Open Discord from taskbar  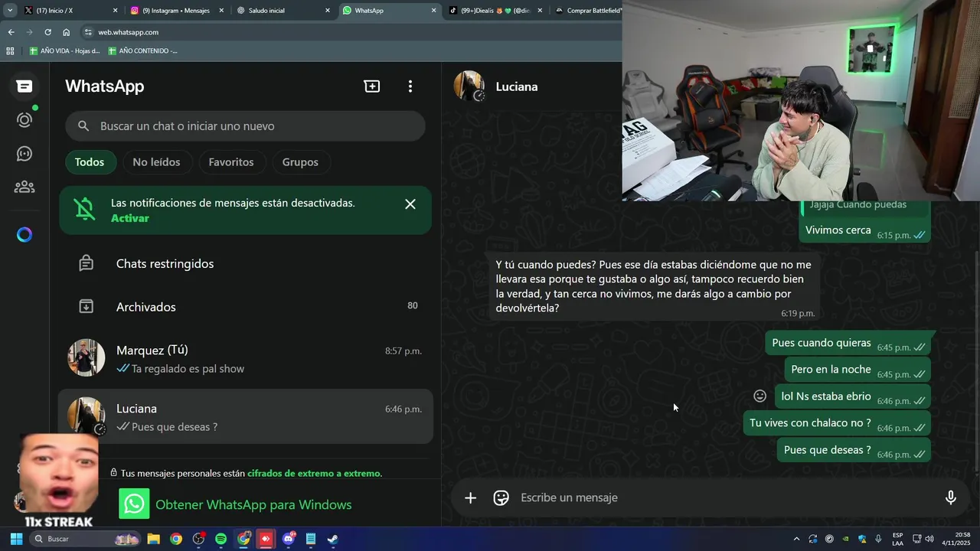(x=289, y=539)
